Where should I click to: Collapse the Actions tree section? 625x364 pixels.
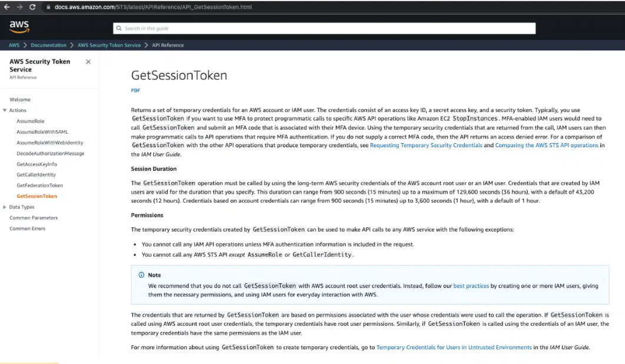[5, 110]
